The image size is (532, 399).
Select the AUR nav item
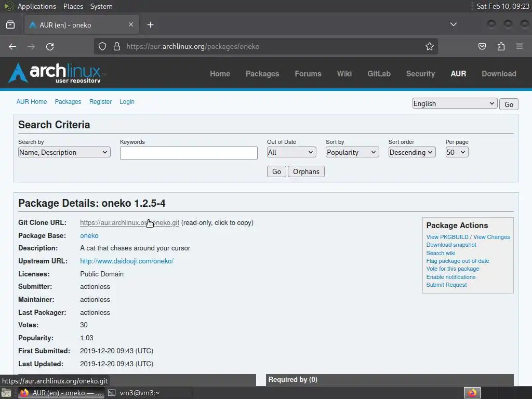coord(458,74)
